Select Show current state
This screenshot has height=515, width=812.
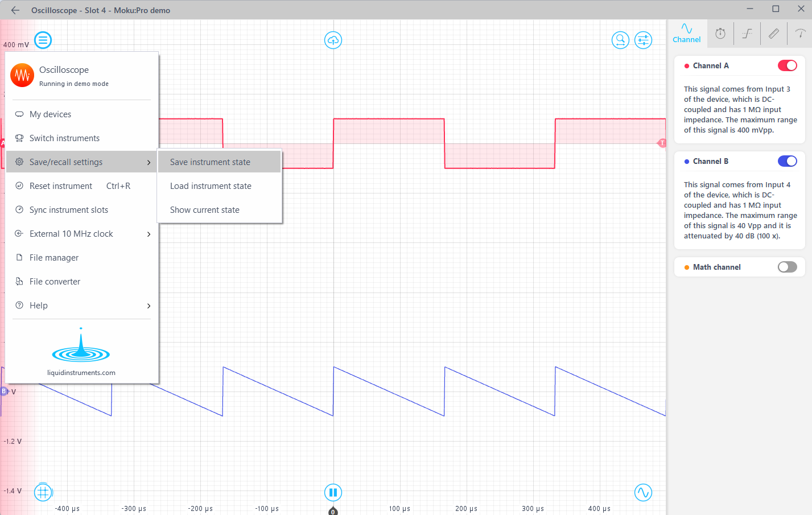[219, 210]
